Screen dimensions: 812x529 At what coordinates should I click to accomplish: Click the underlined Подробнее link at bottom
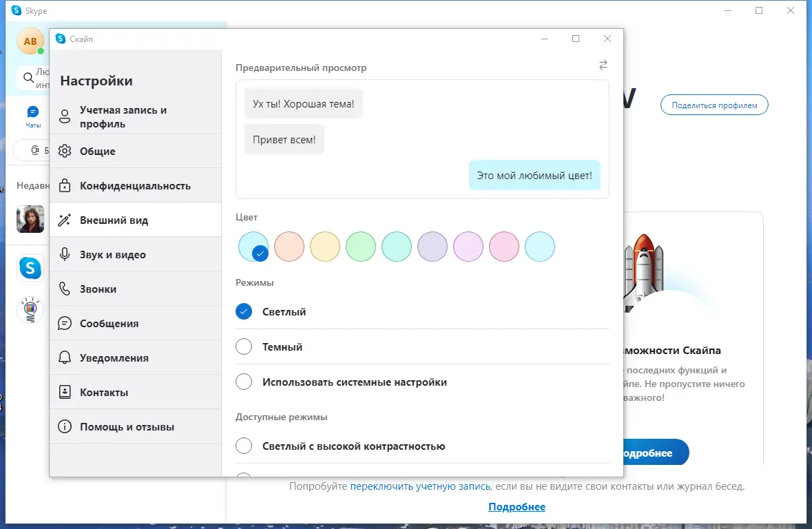click(517, 507)
